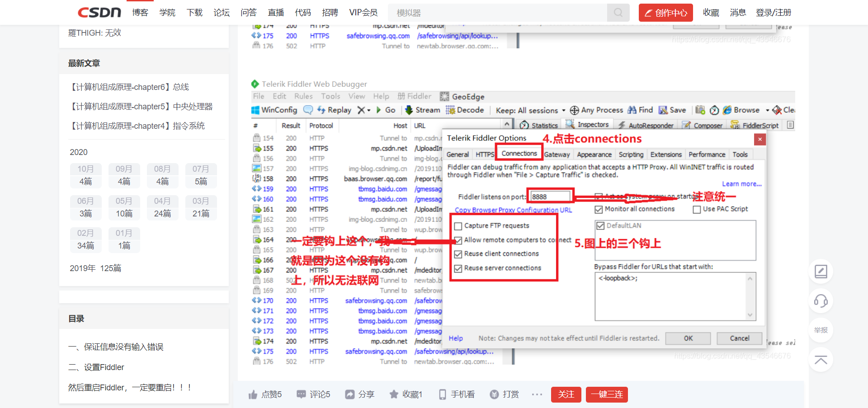Image resolution: width=868 pixels, height=408 pixels.
Task: Jump to 二、设置Fiddler in the 目录
Action: 96,367
